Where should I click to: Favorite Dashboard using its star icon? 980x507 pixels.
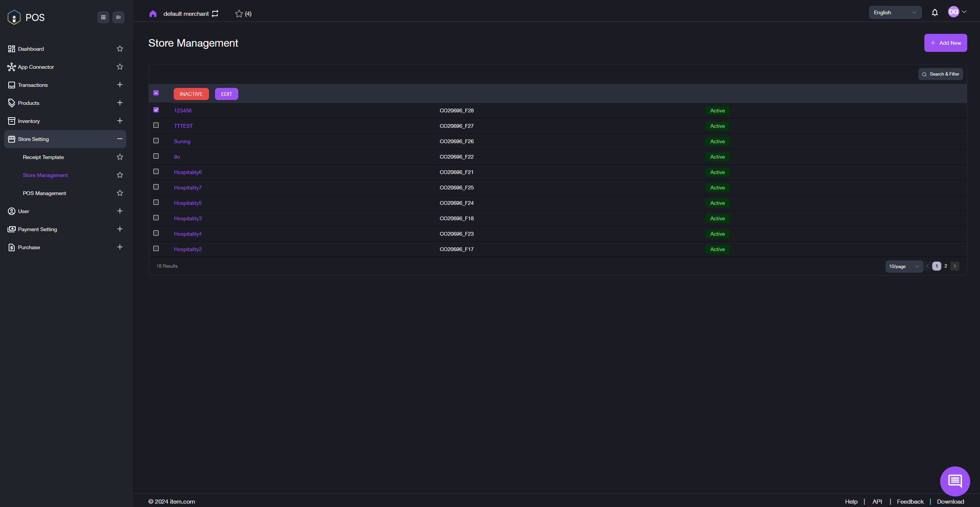(x=120, y=49)
